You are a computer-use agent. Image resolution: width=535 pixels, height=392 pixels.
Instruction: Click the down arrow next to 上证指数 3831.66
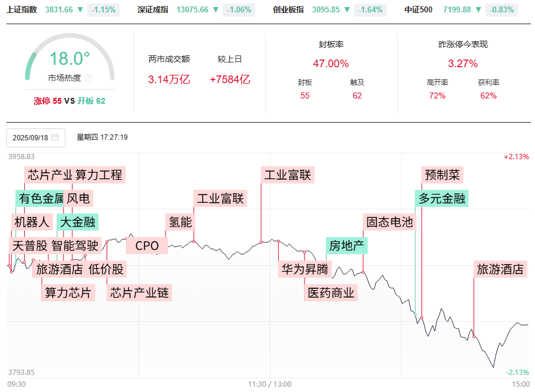pos(80,10)
